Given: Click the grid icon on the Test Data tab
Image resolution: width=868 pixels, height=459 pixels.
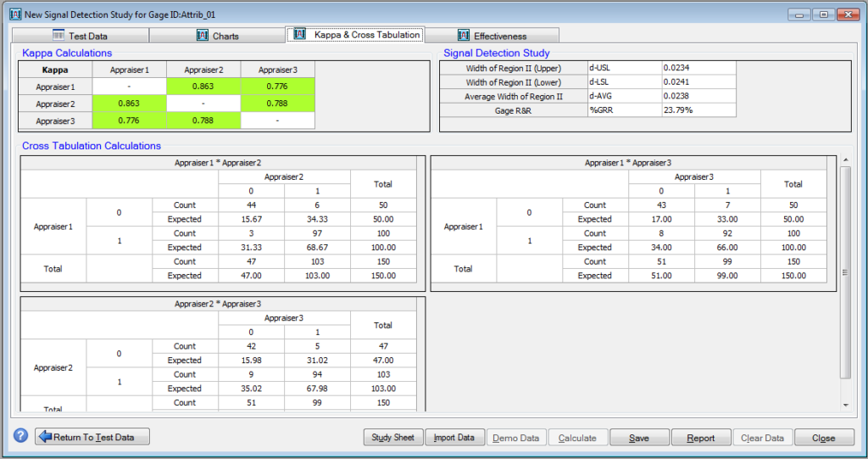Looking at the screenshot, I should (58, 36).
